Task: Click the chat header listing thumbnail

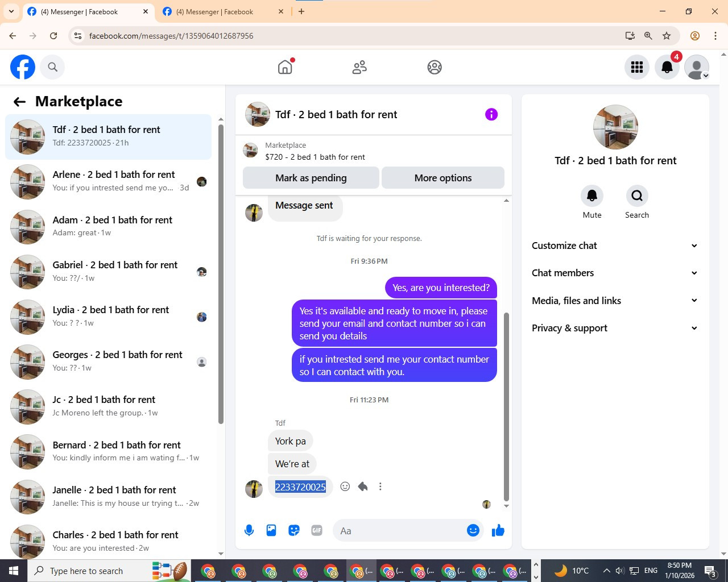Action: 258,114
